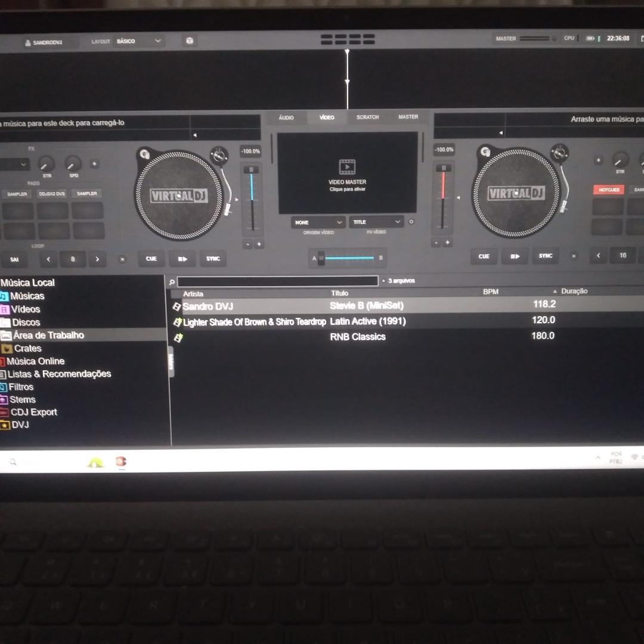Click the video master film icon

(347, 167)
